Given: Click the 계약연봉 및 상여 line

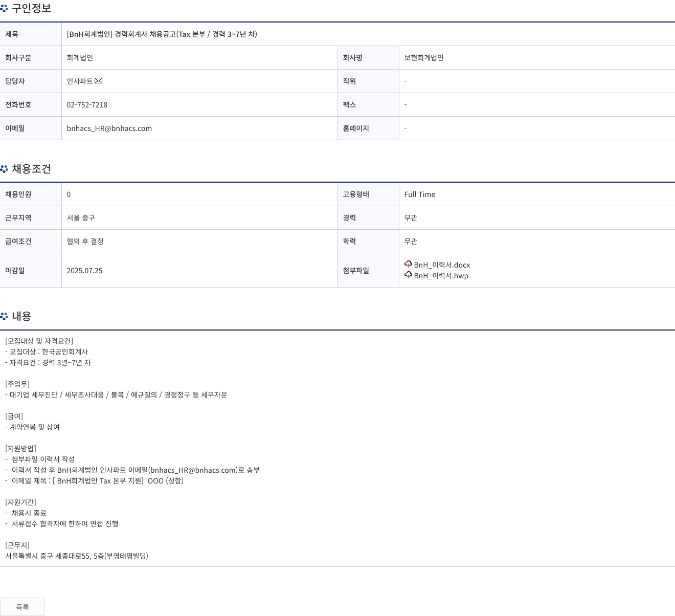Looking at the screenshot, I should click(32, 427).
